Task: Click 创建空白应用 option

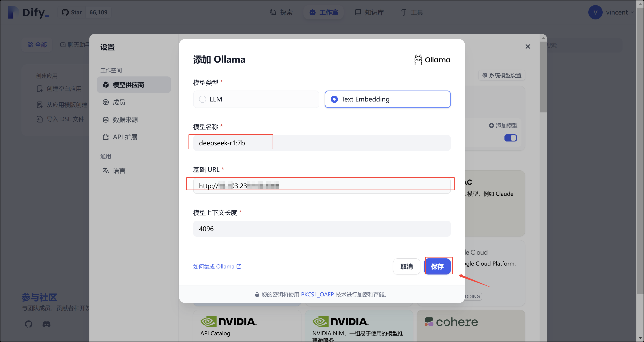Action: 59,89
